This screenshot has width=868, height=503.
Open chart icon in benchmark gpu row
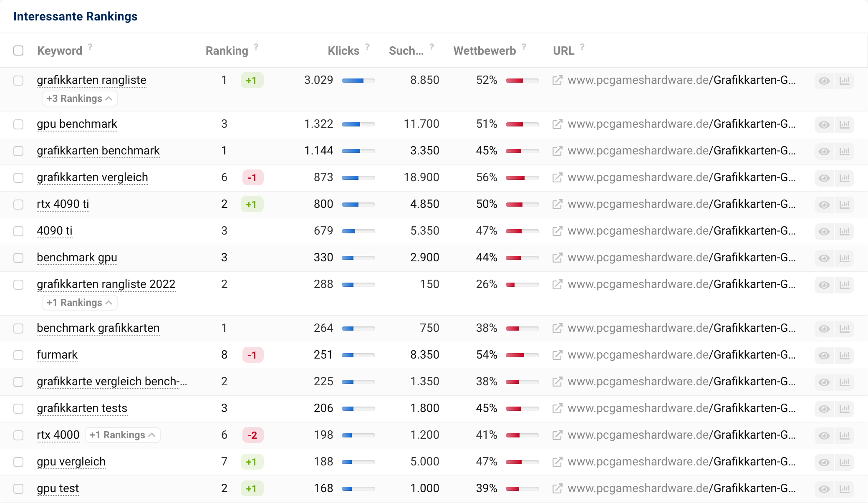(x=844, y=258)
